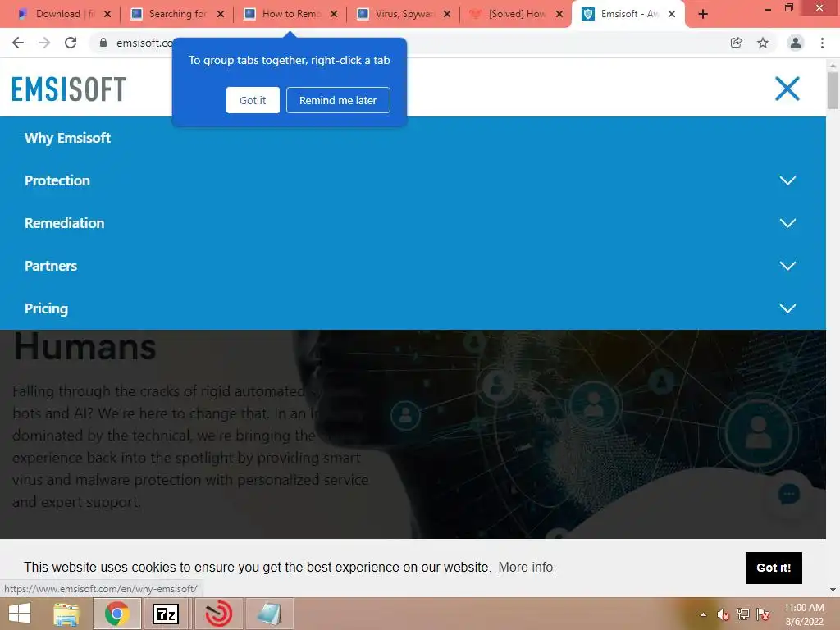The height and width of the screenshot is (630, 840).
Task: Open the Windows Start button
Action: click(x=20, y=614)
